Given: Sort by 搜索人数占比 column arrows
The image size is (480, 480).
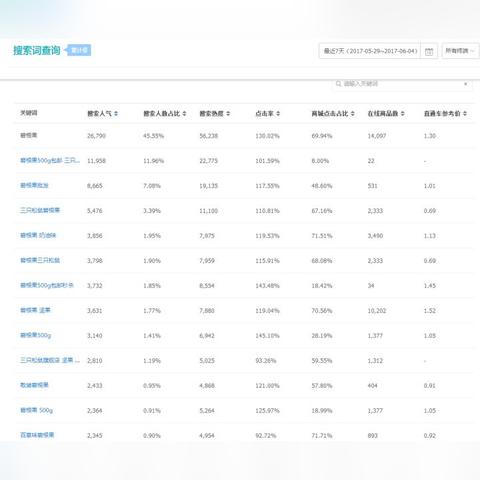Looking at the screenshot, I should [184, 114].
